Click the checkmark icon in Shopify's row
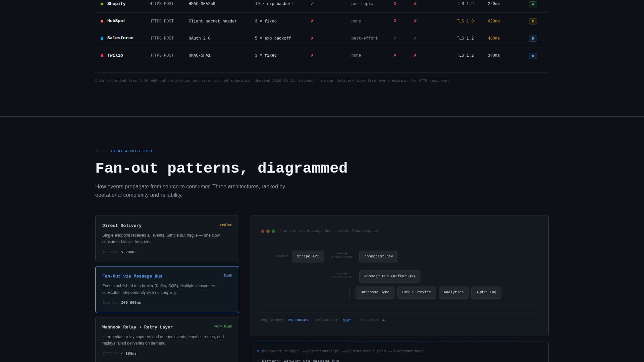 312,4
